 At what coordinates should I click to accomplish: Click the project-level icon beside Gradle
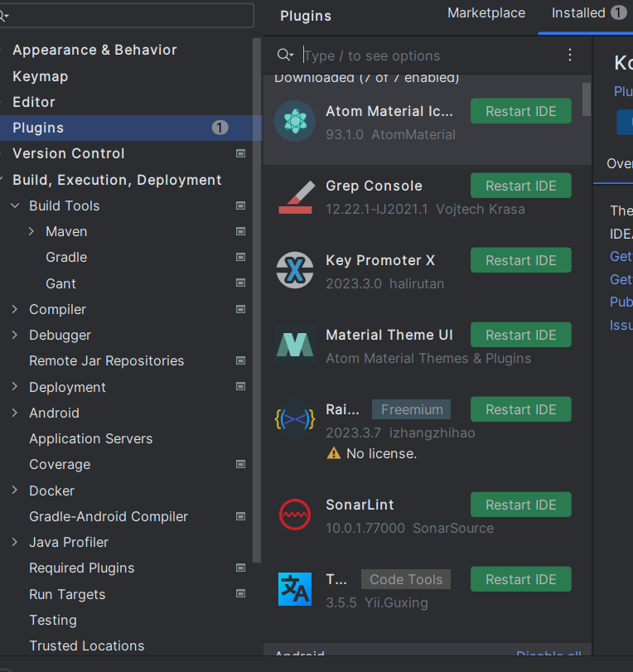coord(241,257)
